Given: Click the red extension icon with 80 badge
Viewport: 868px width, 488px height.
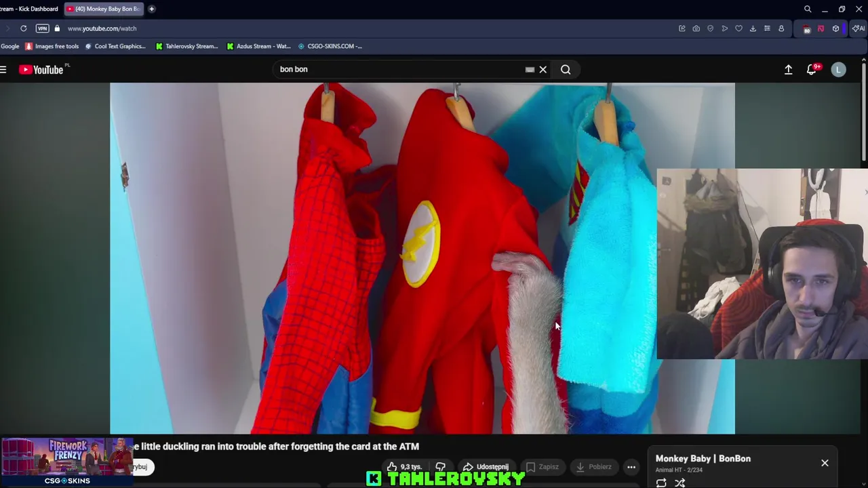Looking at the screenshot, I should click(x=806, y=28).
